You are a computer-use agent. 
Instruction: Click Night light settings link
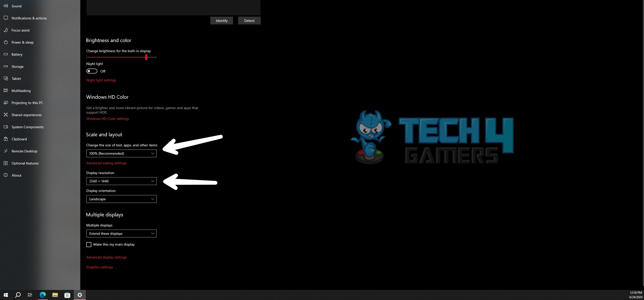101,80
